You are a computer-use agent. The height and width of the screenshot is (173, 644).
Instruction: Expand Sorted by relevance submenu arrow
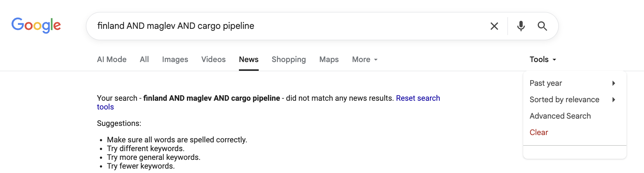[x=614, y=100]
